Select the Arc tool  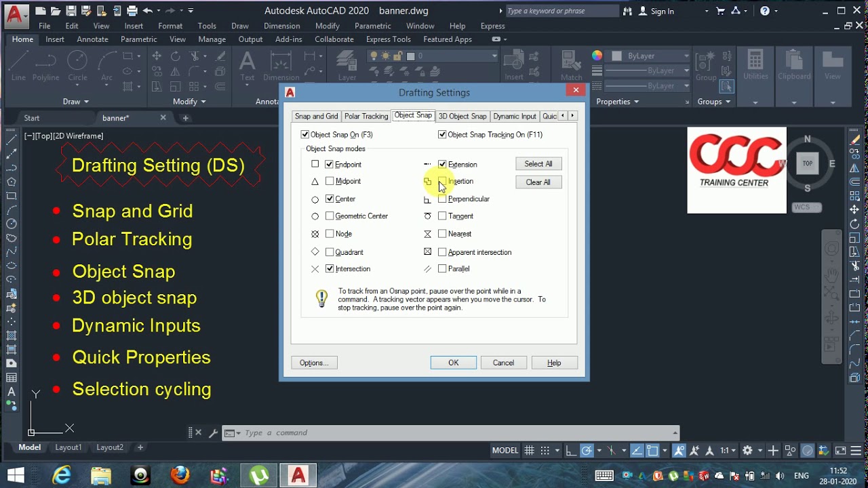106,66
